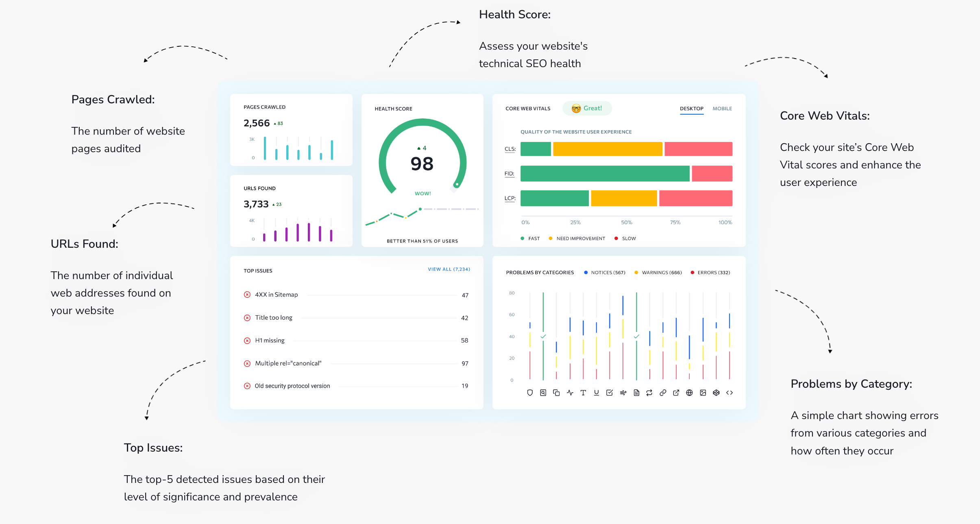Click the angle brackets code category icon
Viewport: 980px width, 524px height.
click(x=730, y=393)
